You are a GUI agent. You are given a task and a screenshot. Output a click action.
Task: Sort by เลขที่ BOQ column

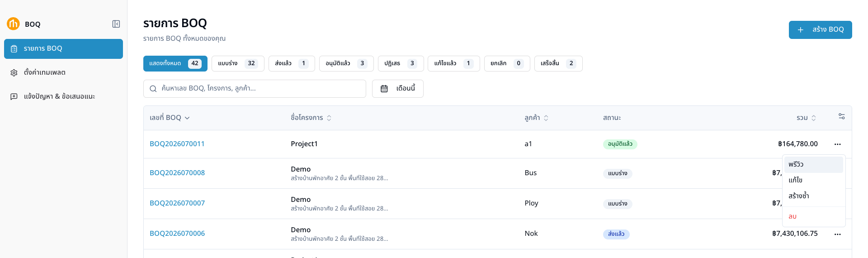click(x=170, y=118)
